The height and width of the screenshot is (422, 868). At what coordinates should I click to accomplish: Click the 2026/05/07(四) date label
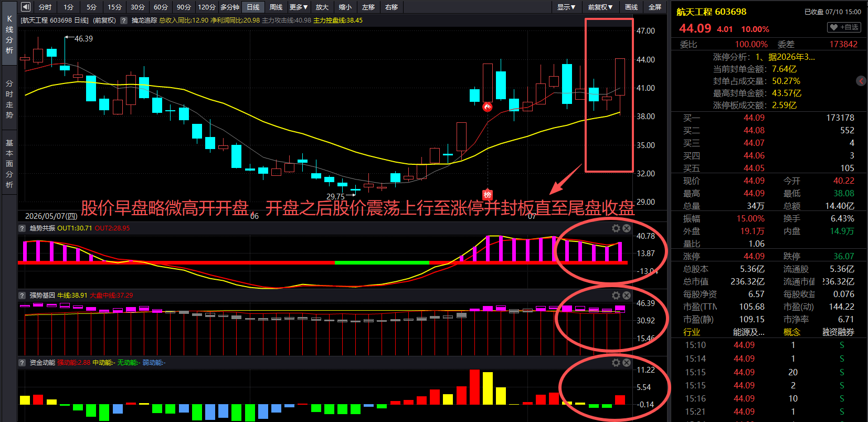coord(51,216)
